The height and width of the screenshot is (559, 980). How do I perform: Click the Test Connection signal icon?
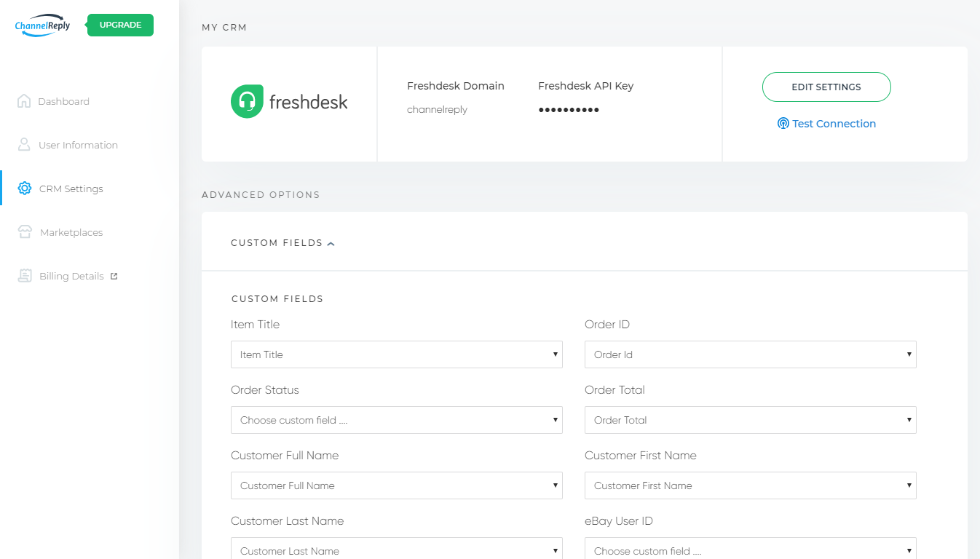(x=783, y=124)
